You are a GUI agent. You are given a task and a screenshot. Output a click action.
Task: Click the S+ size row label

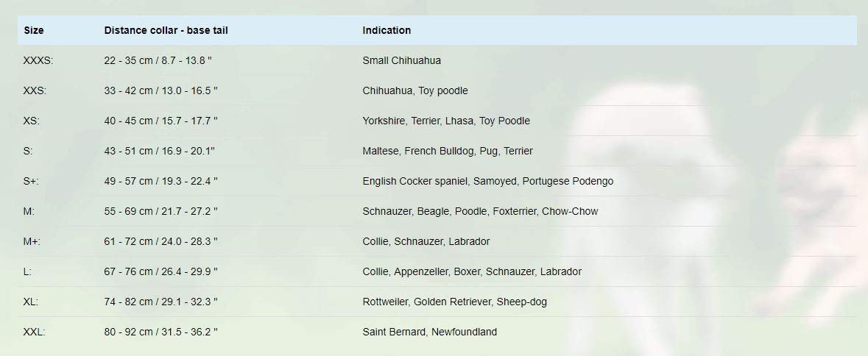coord(31,181)
